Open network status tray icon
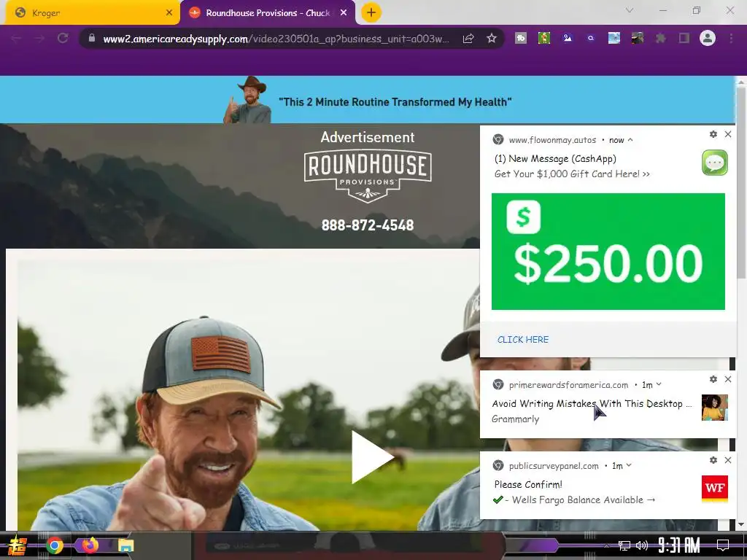The height and width of the screenshot is (560, 747). pos(624,545)
